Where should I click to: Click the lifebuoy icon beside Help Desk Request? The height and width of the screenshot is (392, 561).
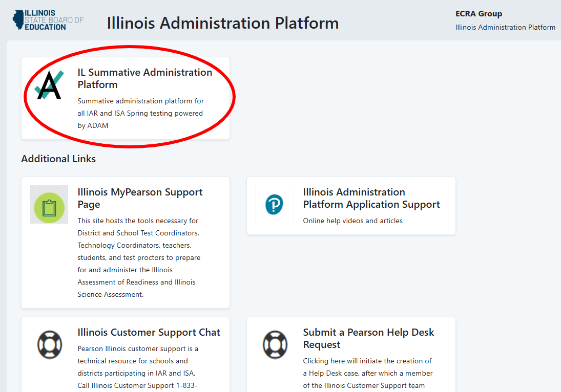(x=275, y=344)
